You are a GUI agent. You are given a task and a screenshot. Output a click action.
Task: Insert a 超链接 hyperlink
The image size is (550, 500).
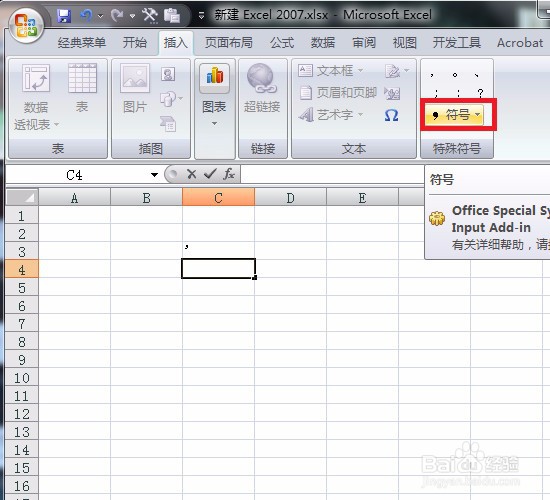(x=262, y=88)
